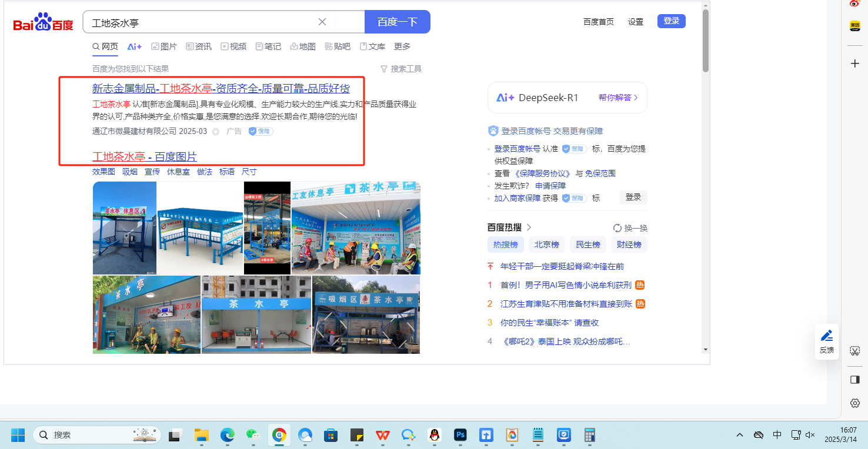The image size is (868, 449).
Task: Select the 民生榜 tab
Action: click(x=588, y=244)
